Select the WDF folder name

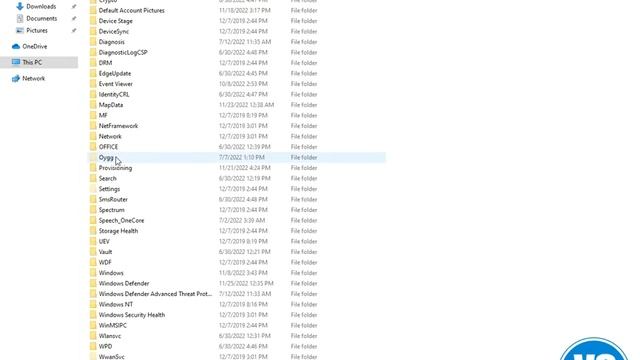tap(105, 262)
